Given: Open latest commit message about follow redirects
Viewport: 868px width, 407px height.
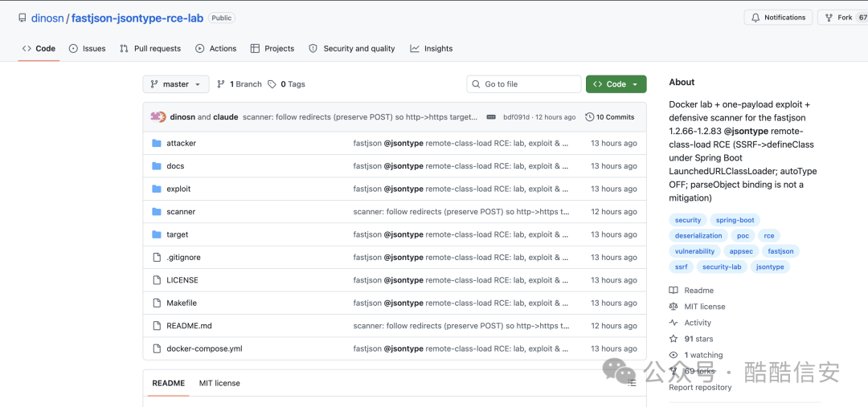Looking at the screenshot, I should coord(360,117).
